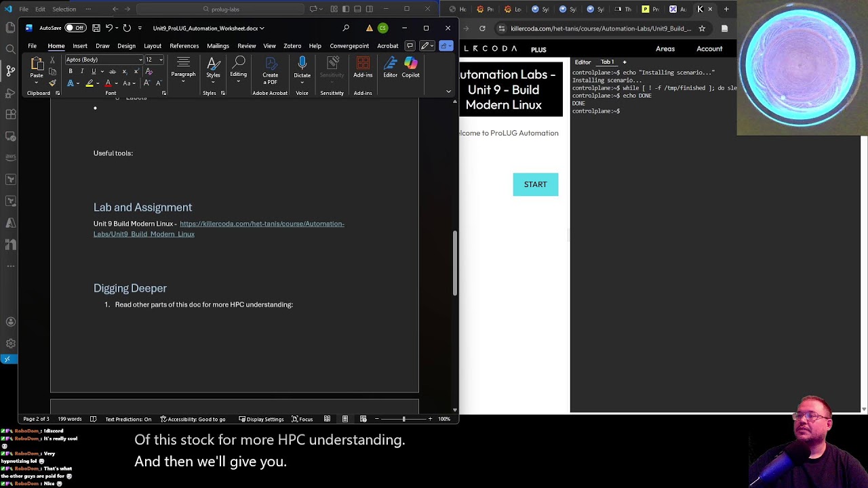Switch to Read Mode view
The width and height of the screenshot is (868, 488).
[x=327, y=419]
